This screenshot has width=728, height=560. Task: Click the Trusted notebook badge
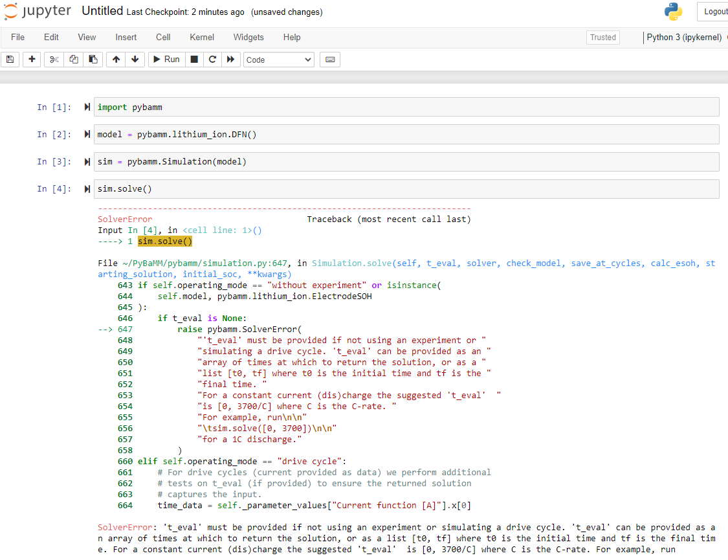coord(602,37)
